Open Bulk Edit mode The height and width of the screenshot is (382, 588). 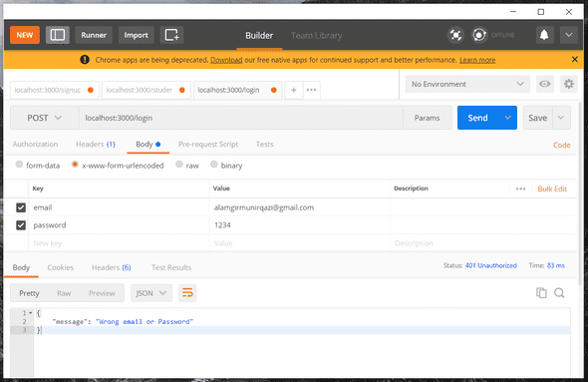pos(552,189)
